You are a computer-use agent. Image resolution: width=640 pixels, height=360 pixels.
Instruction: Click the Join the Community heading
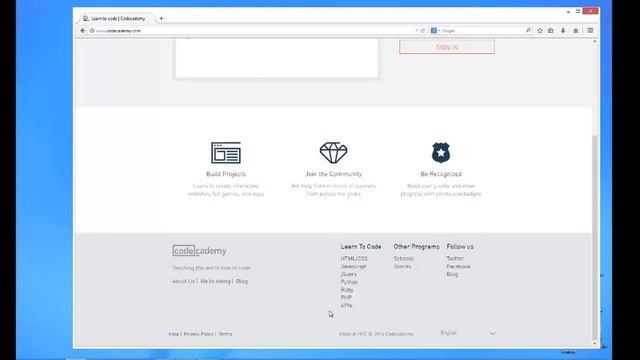point(333,174)
